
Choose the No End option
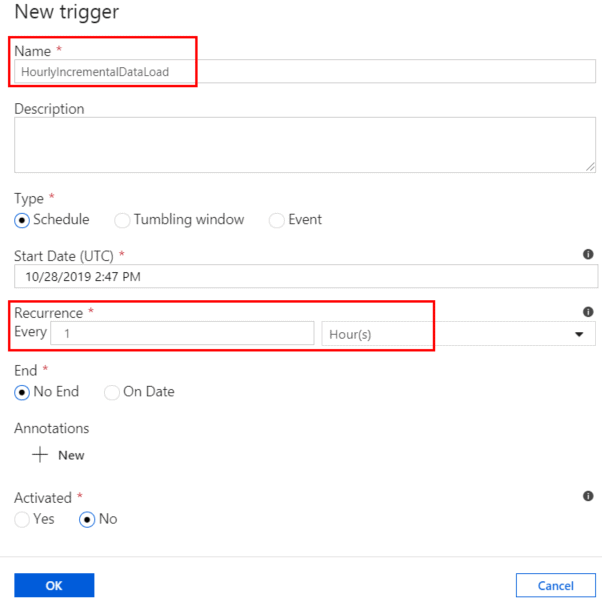[22, 392]
